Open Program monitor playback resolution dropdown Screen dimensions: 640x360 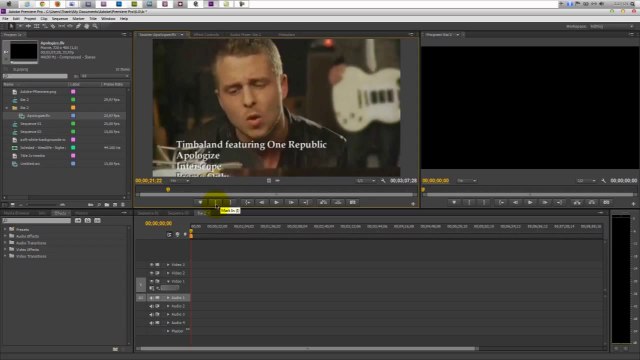586,180
